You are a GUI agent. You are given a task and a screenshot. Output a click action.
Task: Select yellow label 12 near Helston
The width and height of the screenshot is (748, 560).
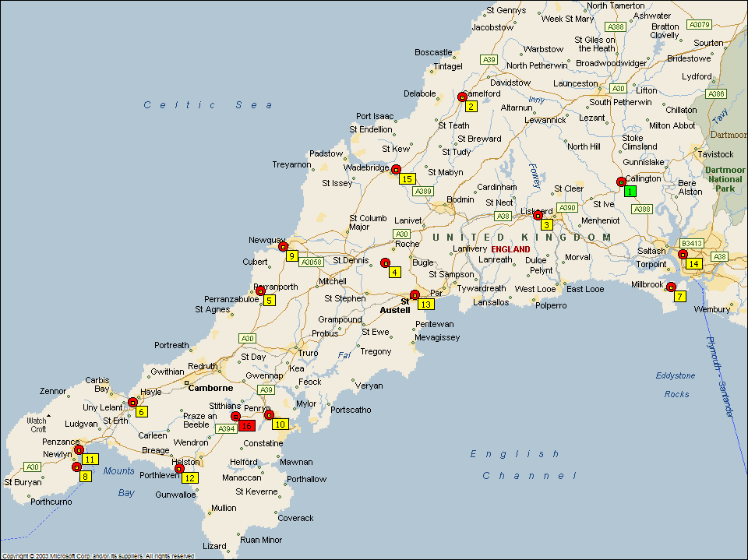(189, 477)
